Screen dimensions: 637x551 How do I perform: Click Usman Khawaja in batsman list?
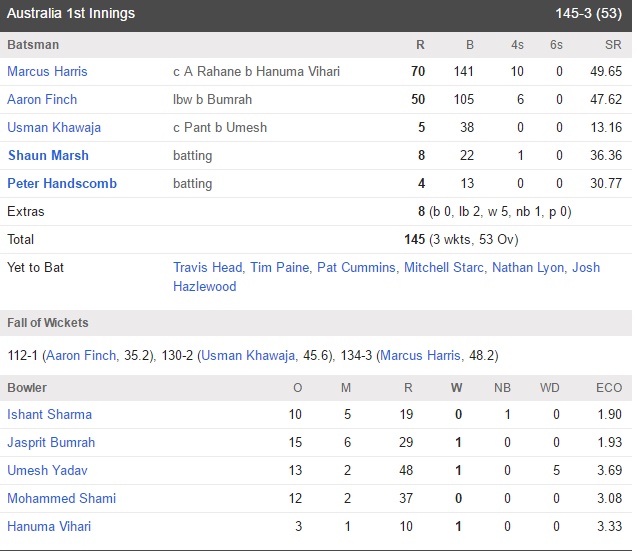pyautogui.click(x=54, y=128)
